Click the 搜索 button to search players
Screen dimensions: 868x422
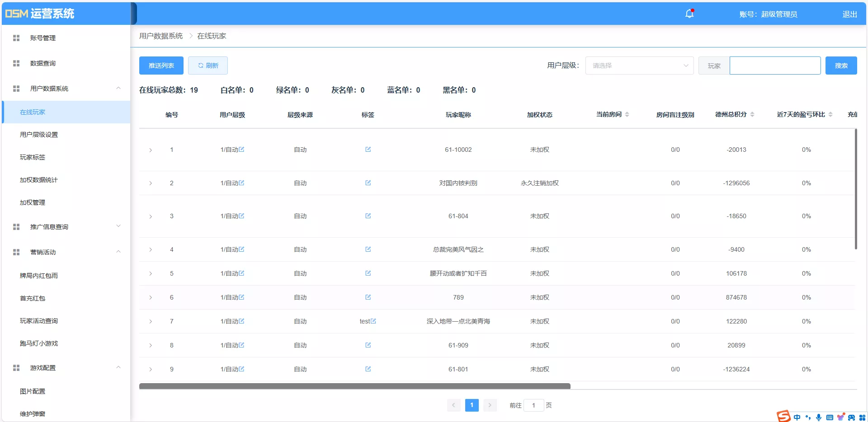tap(841, 66)
